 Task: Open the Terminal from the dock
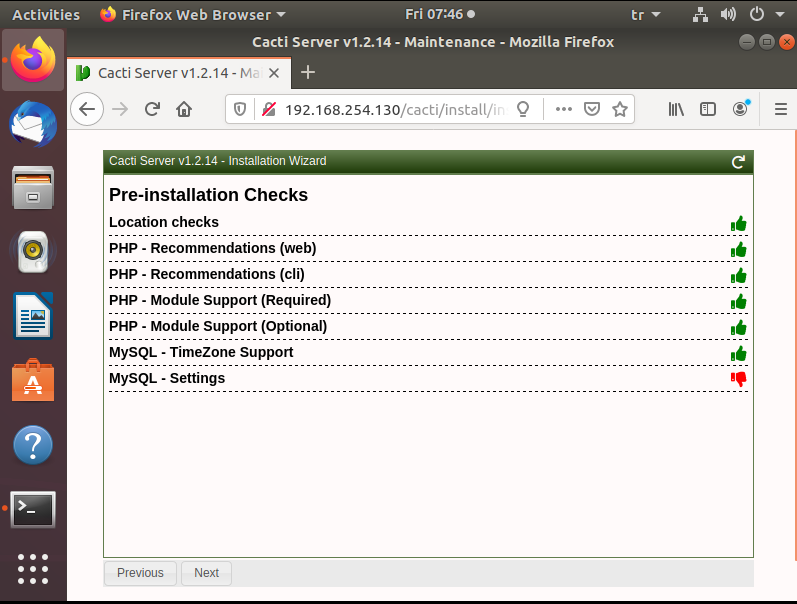pyautogui.click(x=33, y=509)
